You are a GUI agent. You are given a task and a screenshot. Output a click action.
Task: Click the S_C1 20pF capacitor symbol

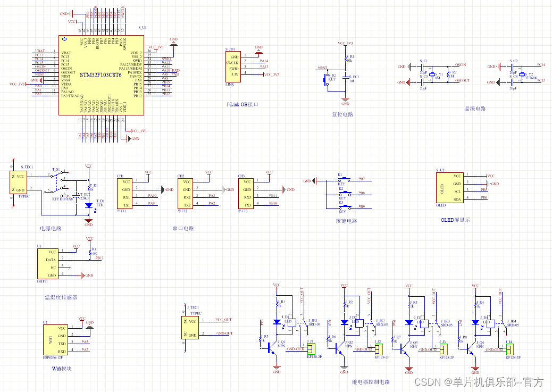click(423, 66)
